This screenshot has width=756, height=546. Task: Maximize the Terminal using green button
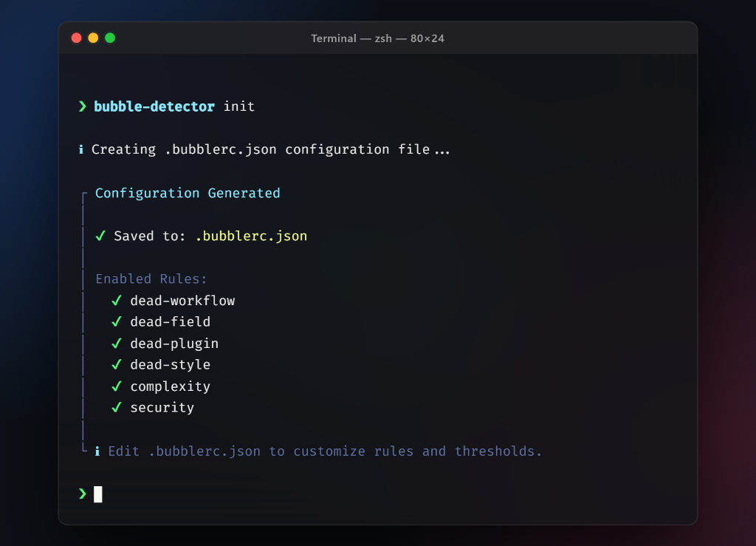110,38
